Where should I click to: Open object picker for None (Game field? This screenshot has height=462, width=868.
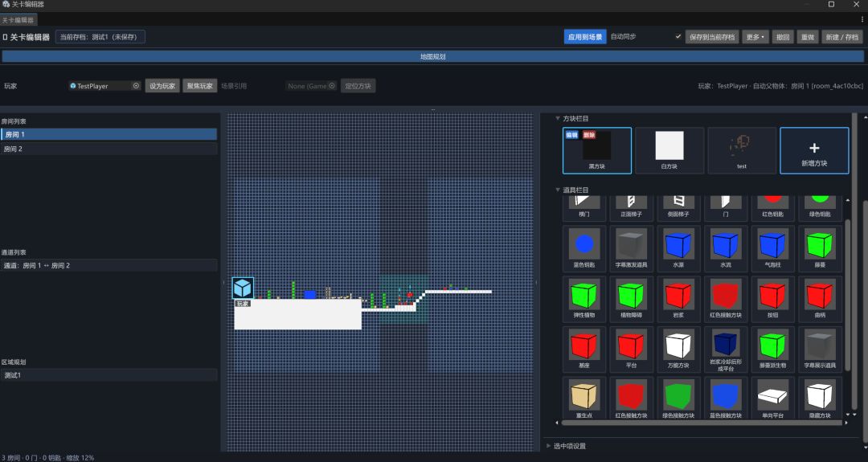[332, 86]
